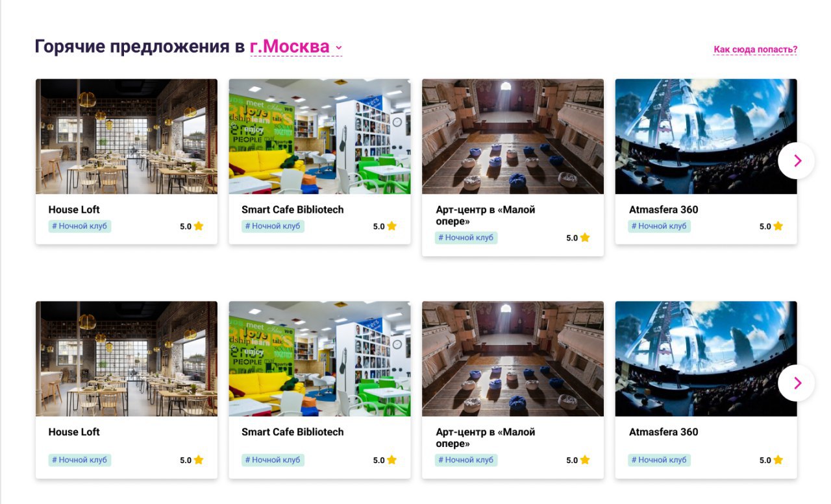Click the next arrow on the top carousel
The image size is (831, 504).
[x=796, y=161]
